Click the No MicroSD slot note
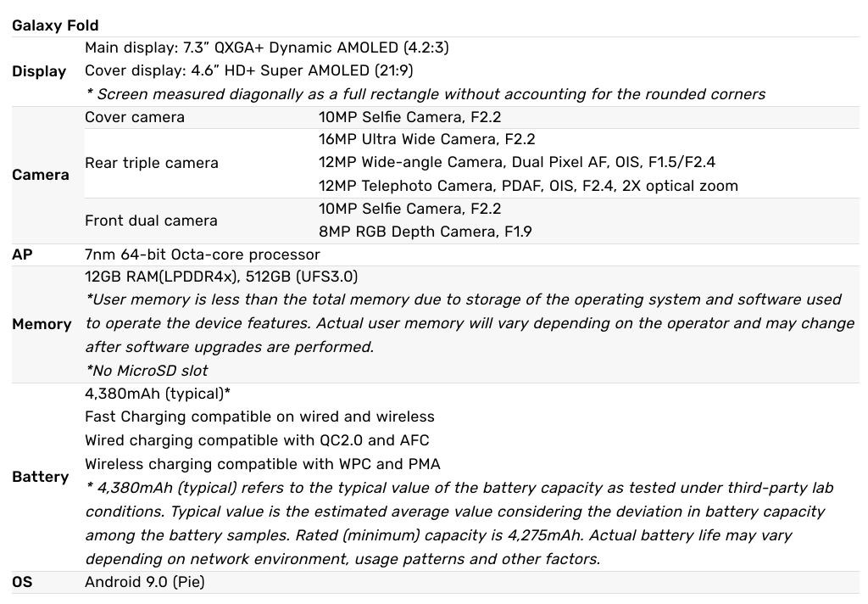The image size is (868, 604). [x=146, y=370]
